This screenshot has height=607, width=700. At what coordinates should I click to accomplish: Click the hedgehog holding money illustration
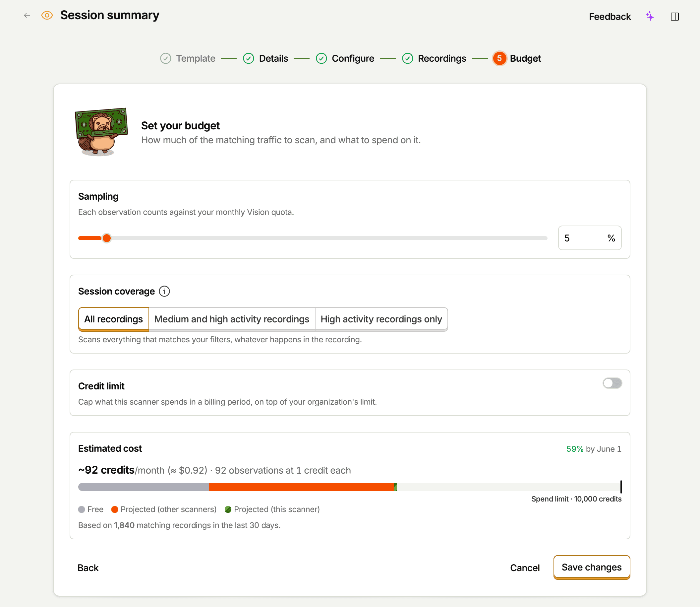(x=101, y=132)
